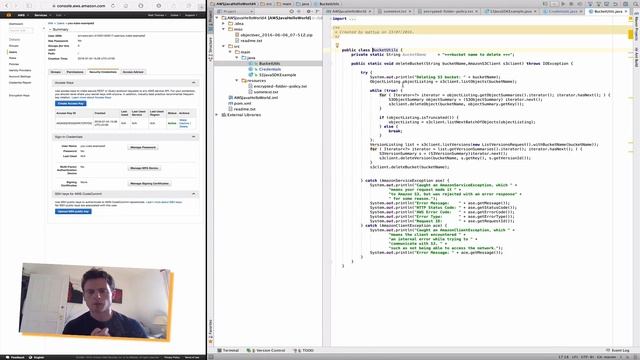Collapse the Summary section in AWS console
640x360 pixels.
50,29
